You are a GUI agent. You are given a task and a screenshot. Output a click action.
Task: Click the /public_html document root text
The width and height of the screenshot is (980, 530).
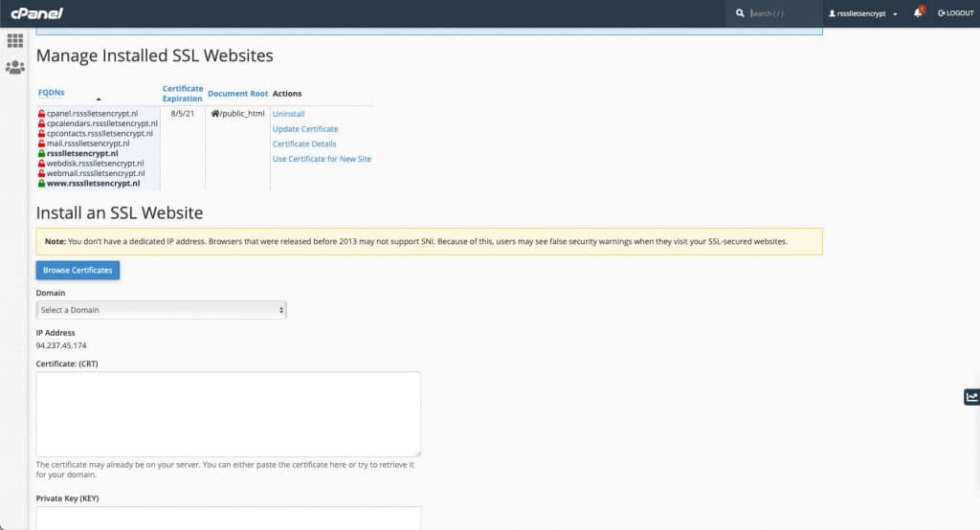242,114
